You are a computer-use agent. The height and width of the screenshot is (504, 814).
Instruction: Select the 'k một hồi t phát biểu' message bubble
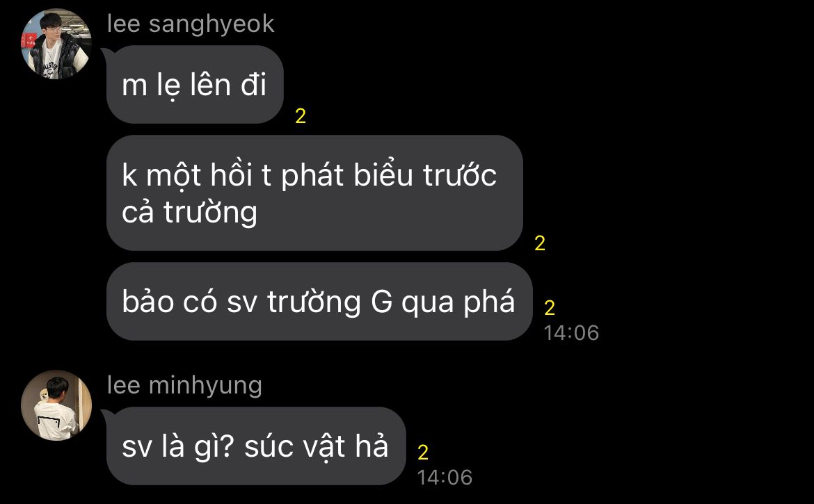[314, 193]
